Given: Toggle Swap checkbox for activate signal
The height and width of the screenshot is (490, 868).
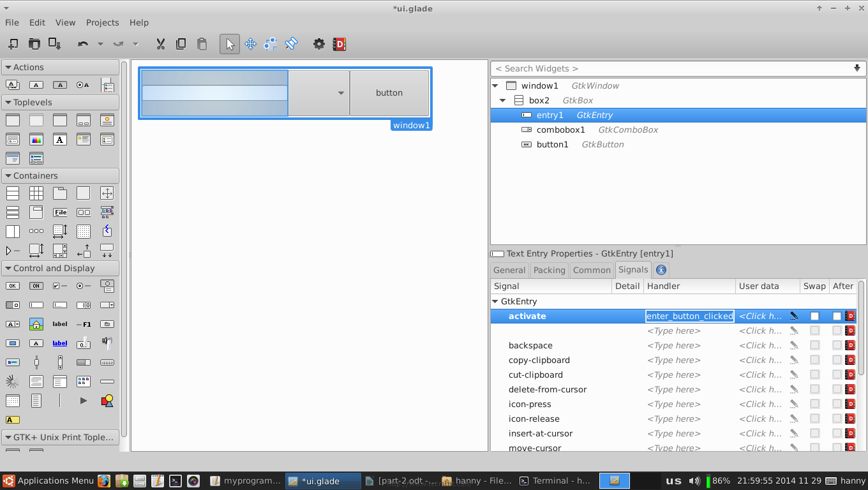Looking at the screenshot, I should (x=814, y=316).
